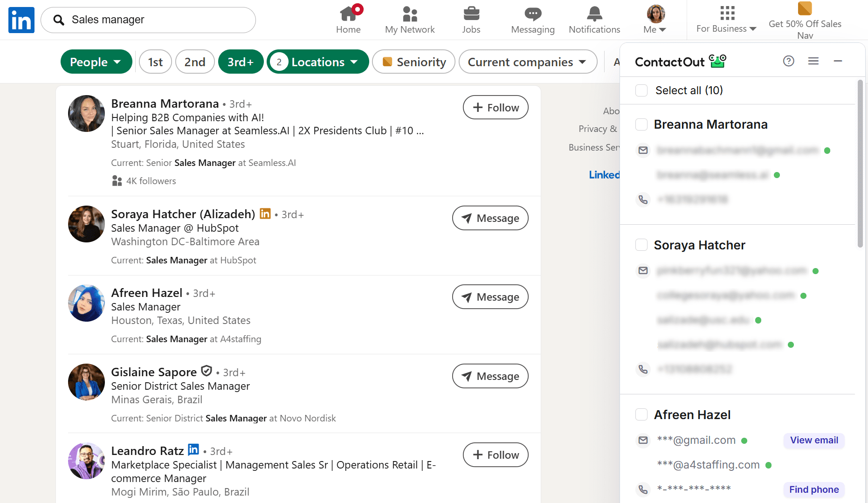The width and height of the screenshot is (868, 503).
Task: Click View email for Afreen Hazel
Action: pos(813,440)
